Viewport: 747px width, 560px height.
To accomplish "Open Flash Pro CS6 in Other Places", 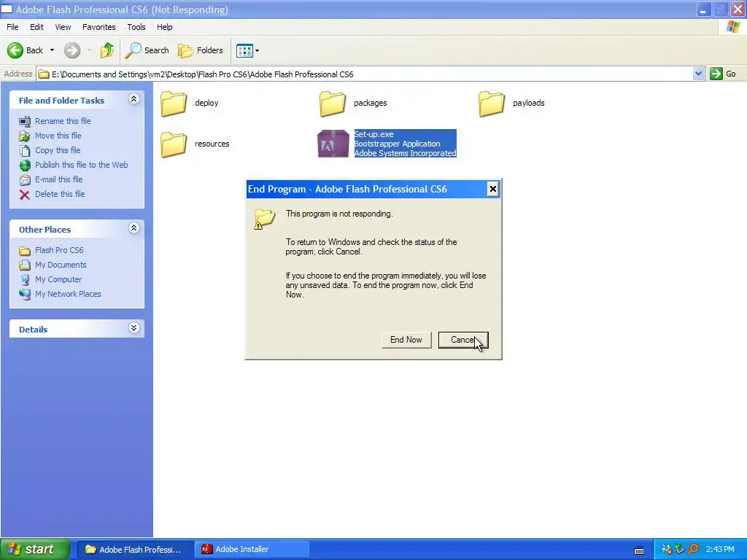I will point(58,250).
